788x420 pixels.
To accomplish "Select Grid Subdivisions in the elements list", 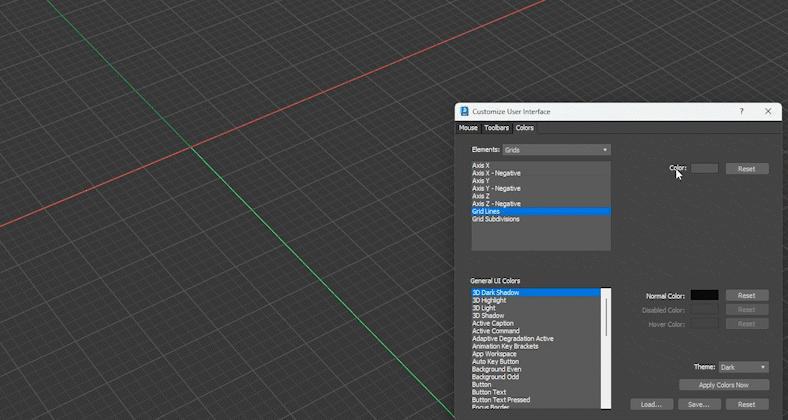I will (x=496, y=219).
